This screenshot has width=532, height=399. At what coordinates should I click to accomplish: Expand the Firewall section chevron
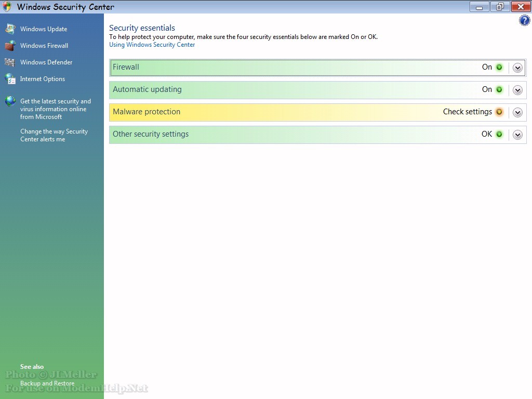pos(517,68)
